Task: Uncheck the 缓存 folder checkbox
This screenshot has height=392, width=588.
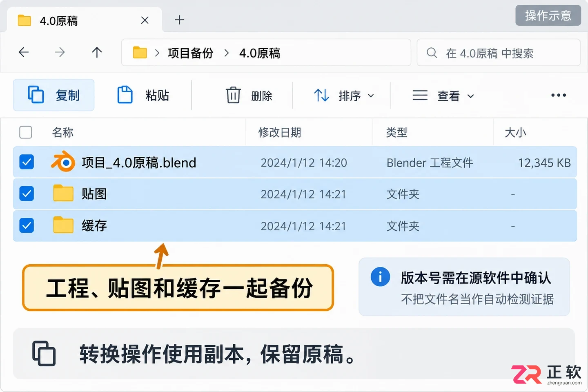Action: click(x=27, y=225)
